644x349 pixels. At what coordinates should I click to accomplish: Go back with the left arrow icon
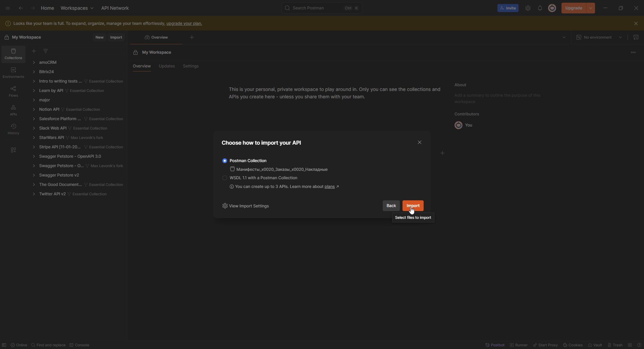(x=21, y=8)
